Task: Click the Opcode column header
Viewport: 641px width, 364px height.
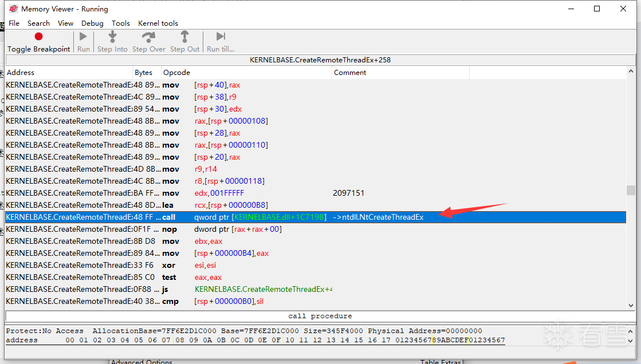Action: (246, 72)
